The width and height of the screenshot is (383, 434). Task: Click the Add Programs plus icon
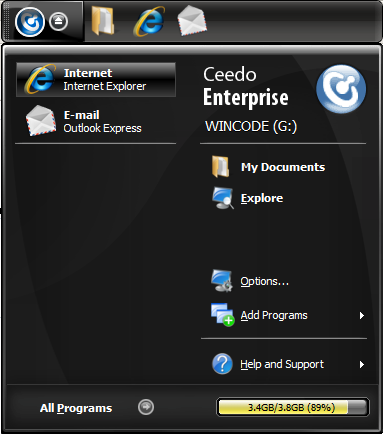222,315
